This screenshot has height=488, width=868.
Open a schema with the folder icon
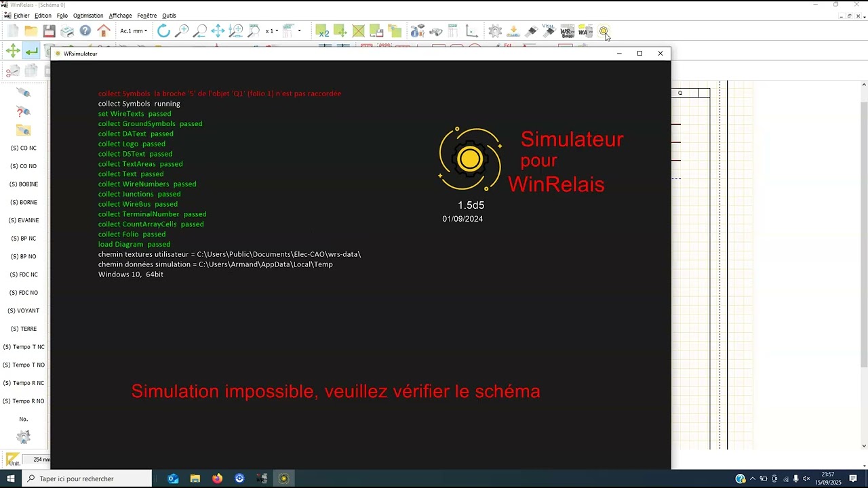[x=31, y=31]
